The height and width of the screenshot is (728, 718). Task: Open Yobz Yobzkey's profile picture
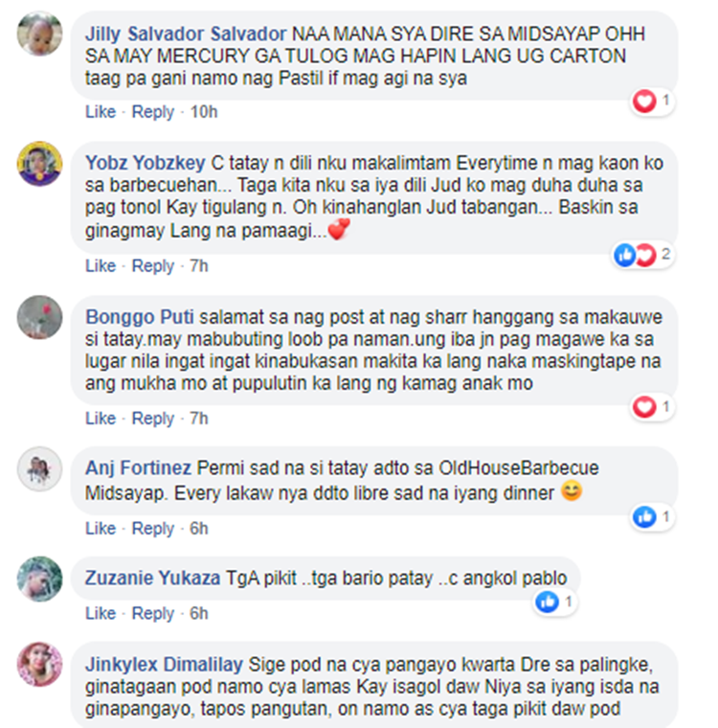pos(40,164)
